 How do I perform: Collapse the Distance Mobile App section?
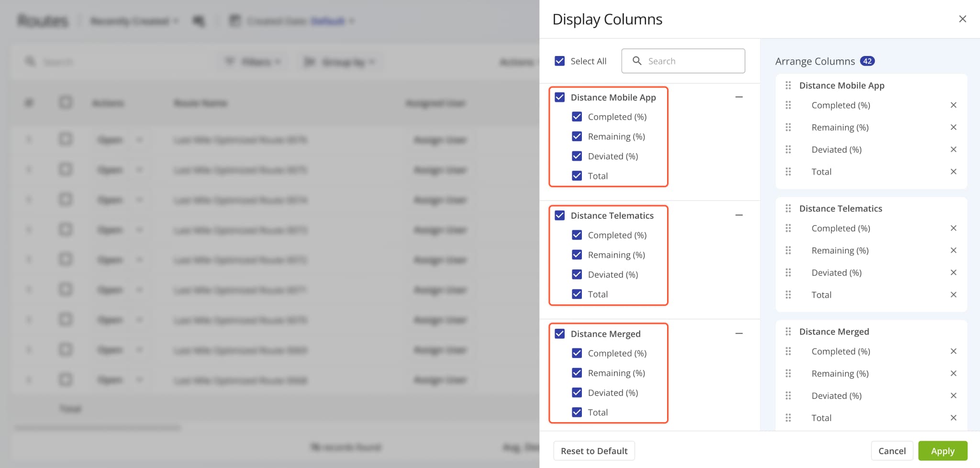pos(739,97)
